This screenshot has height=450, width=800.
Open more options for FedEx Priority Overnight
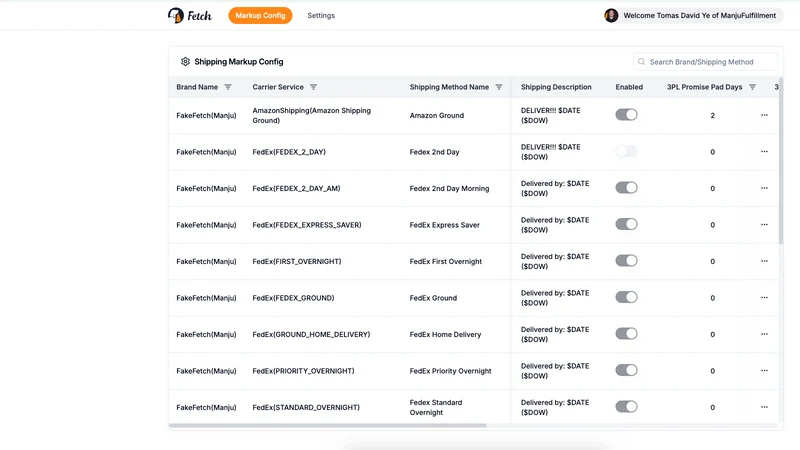coord(764,371)
